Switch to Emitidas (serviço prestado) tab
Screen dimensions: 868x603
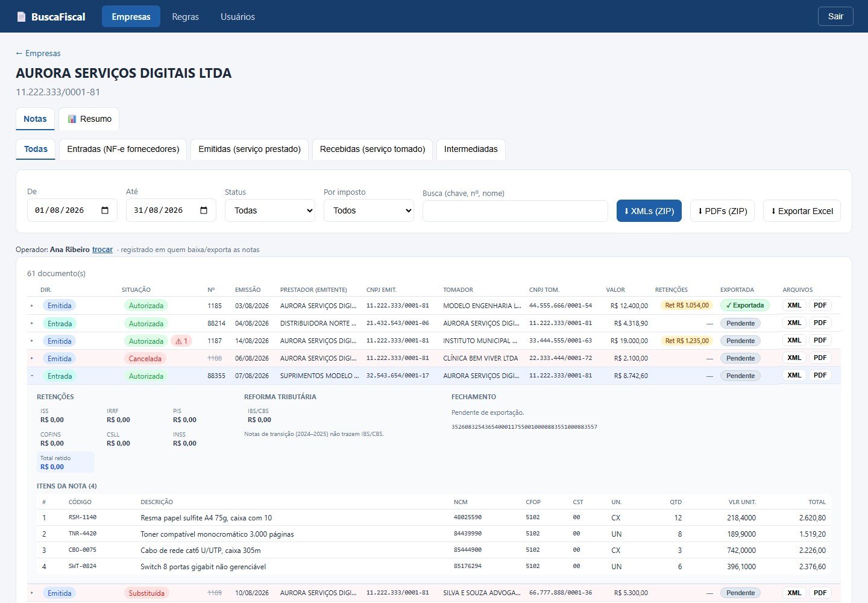250,149
